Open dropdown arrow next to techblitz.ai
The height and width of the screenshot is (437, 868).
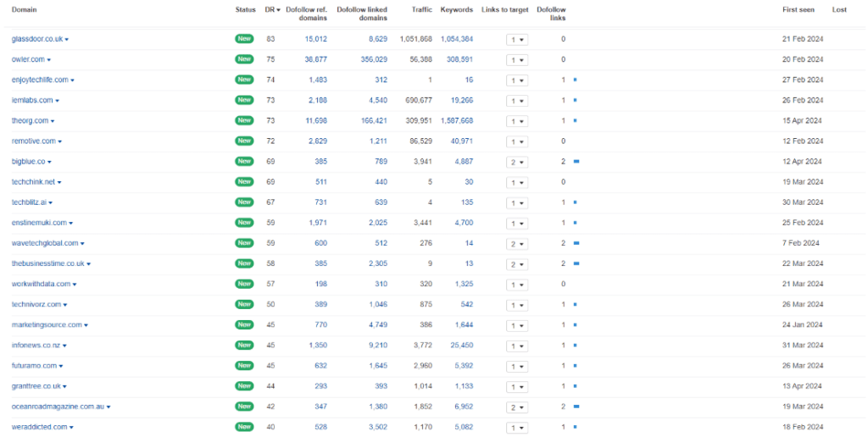click(50, 203)
